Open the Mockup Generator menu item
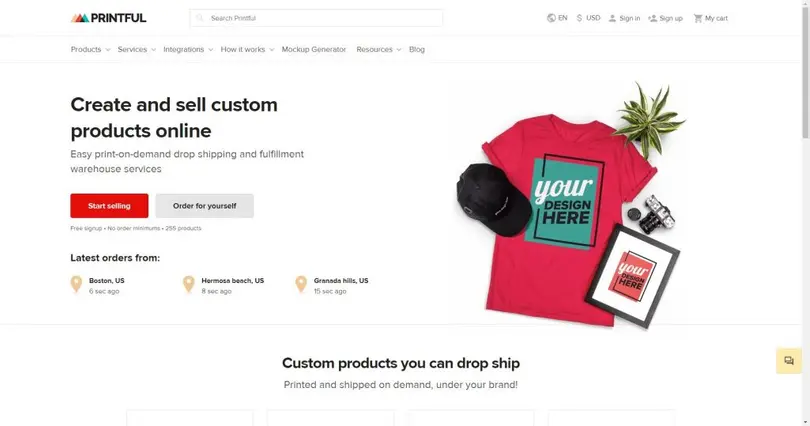Image resolution: width=810 pixels, height=426 pixels. (313, 49)
